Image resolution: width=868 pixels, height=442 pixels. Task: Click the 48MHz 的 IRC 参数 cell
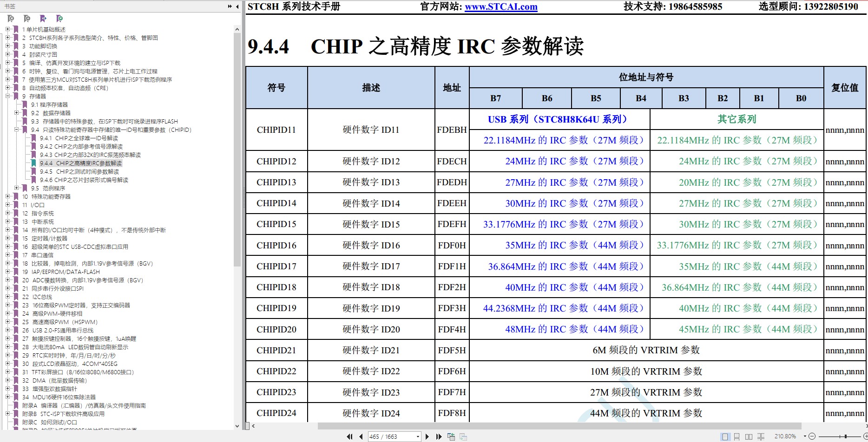point(559,329)
